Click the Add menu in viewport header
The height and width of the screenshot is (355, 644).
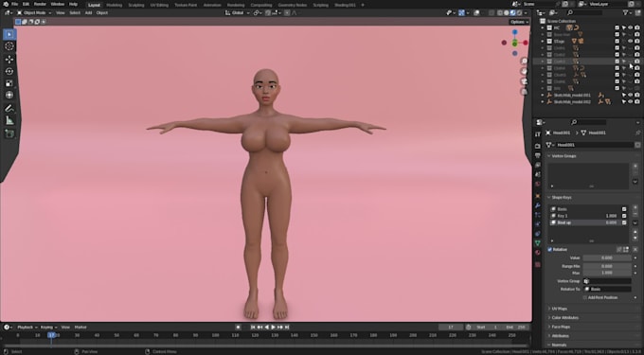point(88,12)
